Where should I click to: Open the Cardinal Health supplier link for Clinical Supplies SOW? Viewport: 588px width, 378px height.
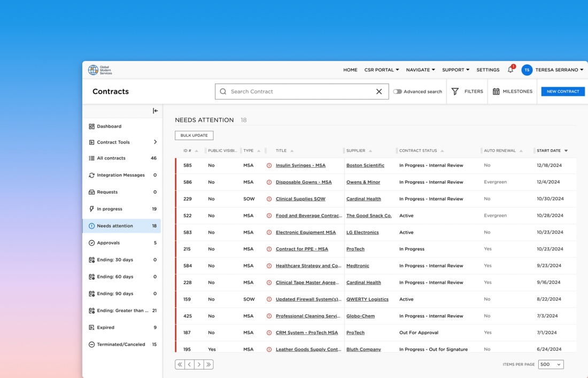[x=363, y=199]
